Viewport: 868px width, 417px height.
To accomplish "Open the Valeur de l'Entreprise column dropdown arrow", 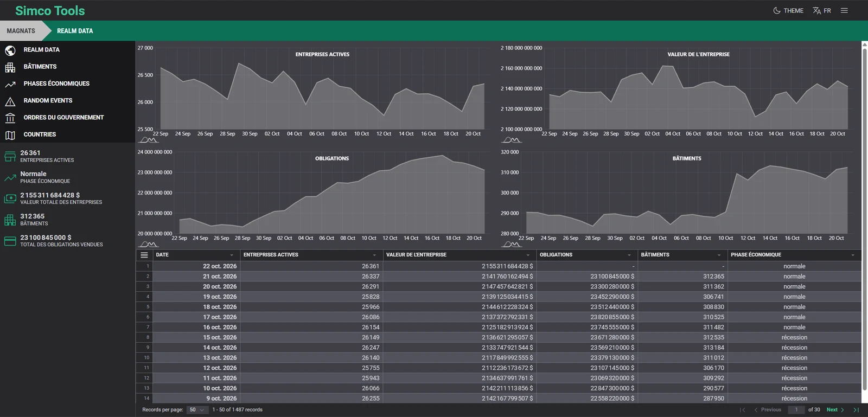I will (528, 255).
